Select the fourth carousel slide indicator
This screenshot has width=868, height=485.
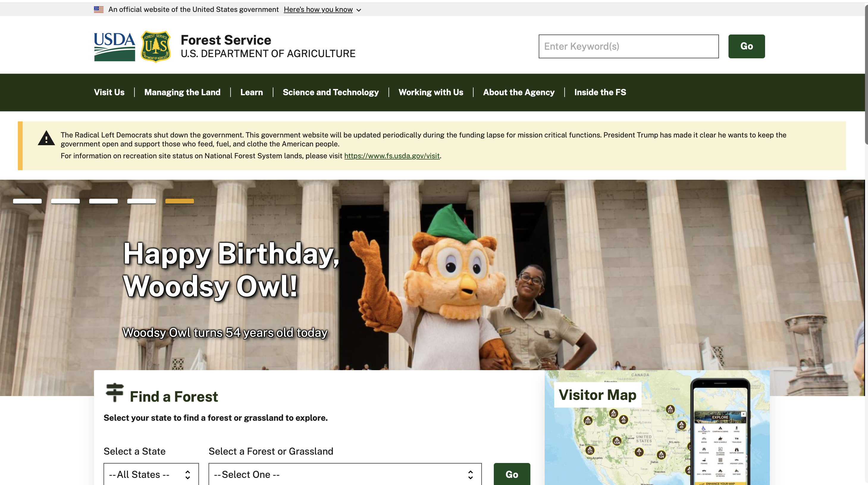pos(142,201)
